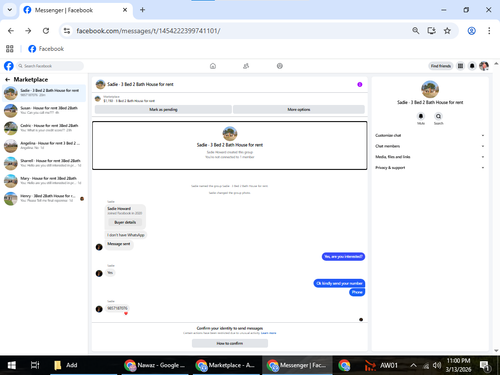500x375 pixels.
Task: Open the Mary house for rent conversation
Action: pyautogui.click(x=44, y=181)
